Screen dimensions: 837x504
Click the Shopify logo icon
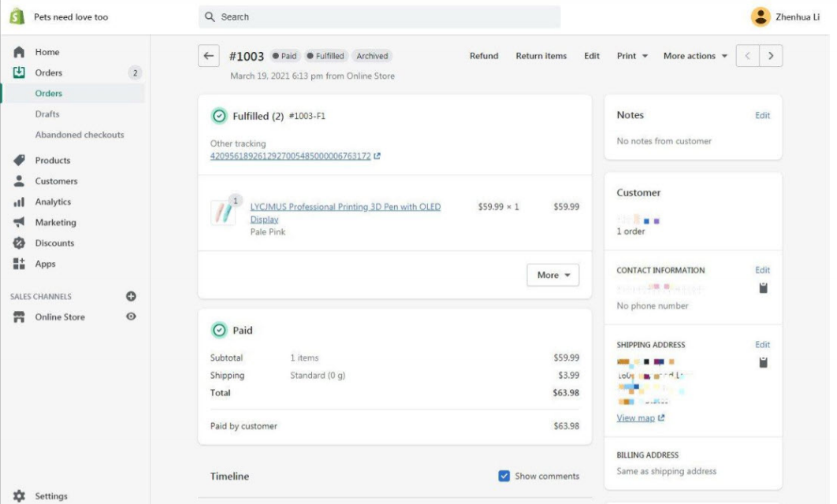[x=17, y=17]
